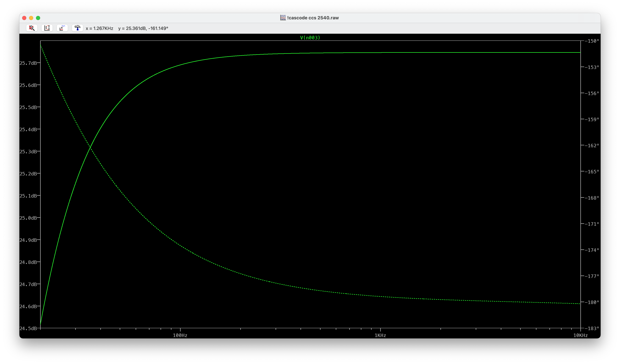Click the green fullscreen window button
The image size is (620, 364).
(x=38, y=18)
